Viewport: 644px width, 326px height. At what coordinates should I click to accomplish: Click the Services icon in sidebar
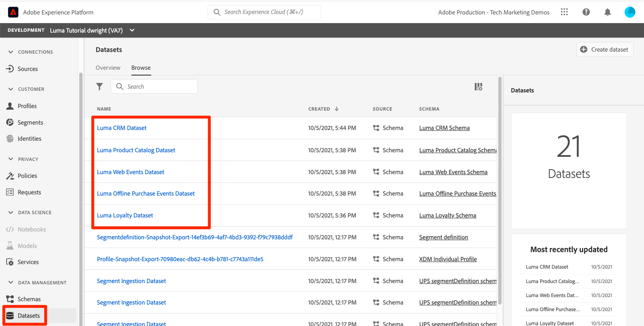[x=10, y=262]
